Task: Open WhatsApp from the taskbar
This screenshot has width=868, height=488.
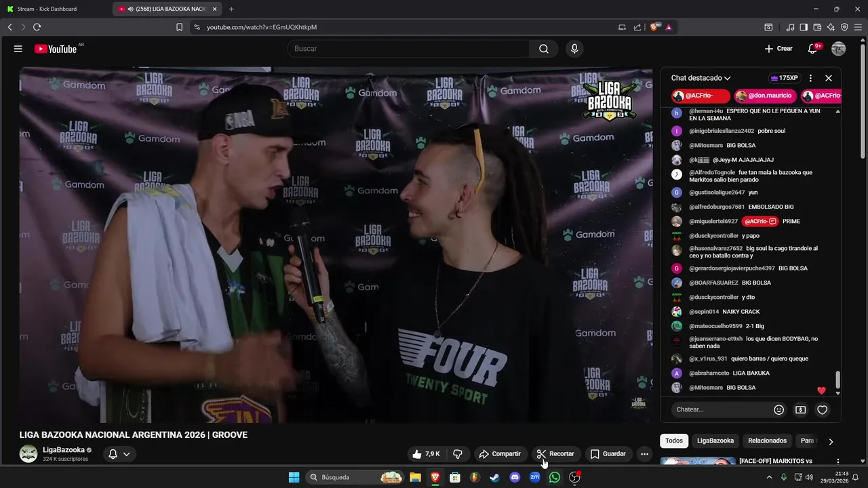Action: pyautogui.click(x=555, y=477)
